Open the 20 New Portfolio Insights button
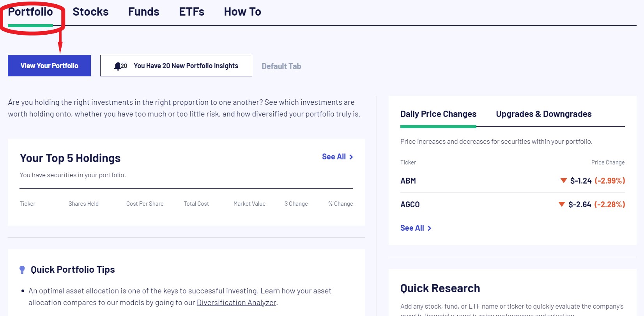Screen dimensions: 644x316 click(x=176, y=65)
